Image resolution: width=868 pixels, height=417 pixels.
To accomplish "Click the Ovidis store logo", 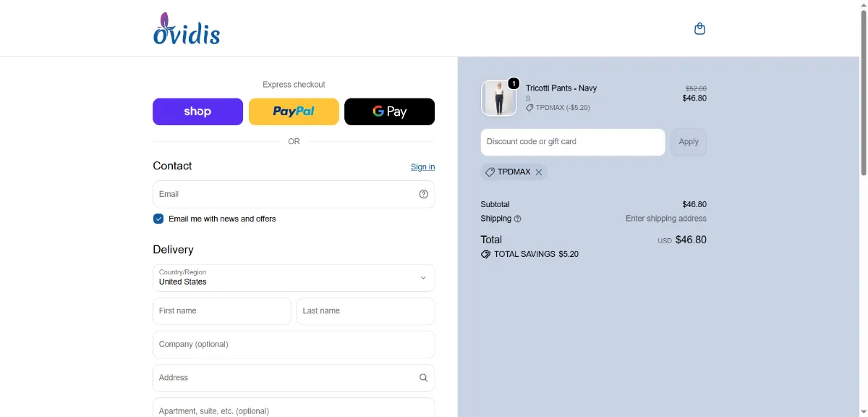I will coord(187,29).
